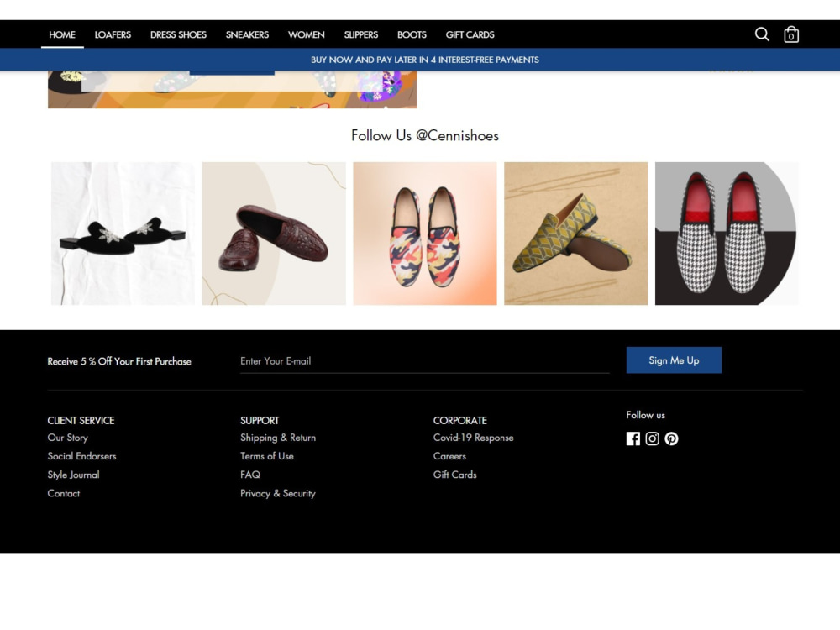
Task: Click the SUPPORT footer heading
Action: click(260, 421)
